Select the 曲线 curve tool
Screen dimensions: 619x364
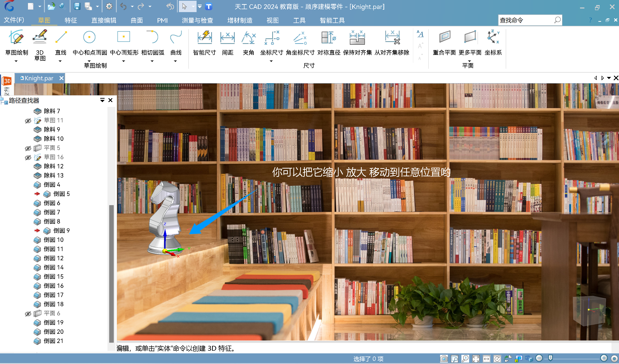(176, 37)
